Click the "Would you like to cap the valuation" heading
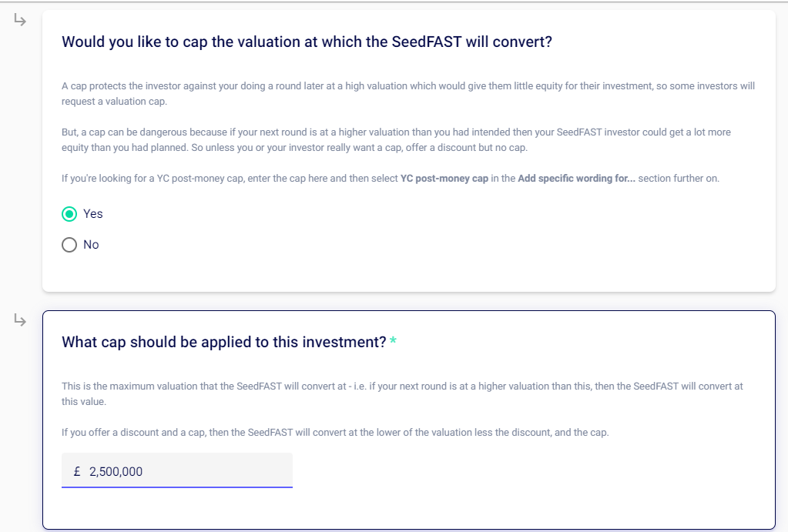 [x=307, y=42]
